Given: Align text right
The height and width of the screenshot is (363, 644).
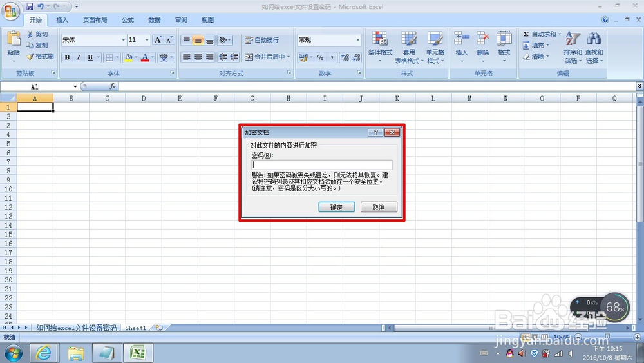Looking at the screenshot, I should pos(209,57).
